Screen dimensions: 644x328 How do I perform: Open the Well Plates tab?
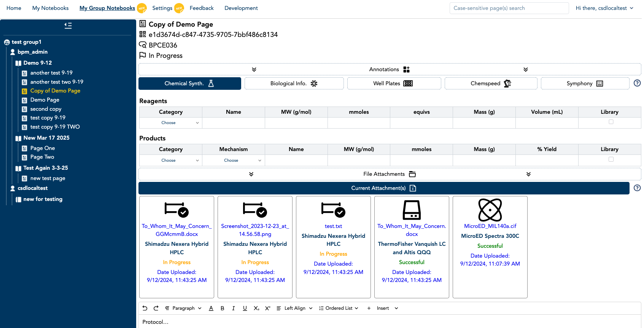click(x=394, y=83)
